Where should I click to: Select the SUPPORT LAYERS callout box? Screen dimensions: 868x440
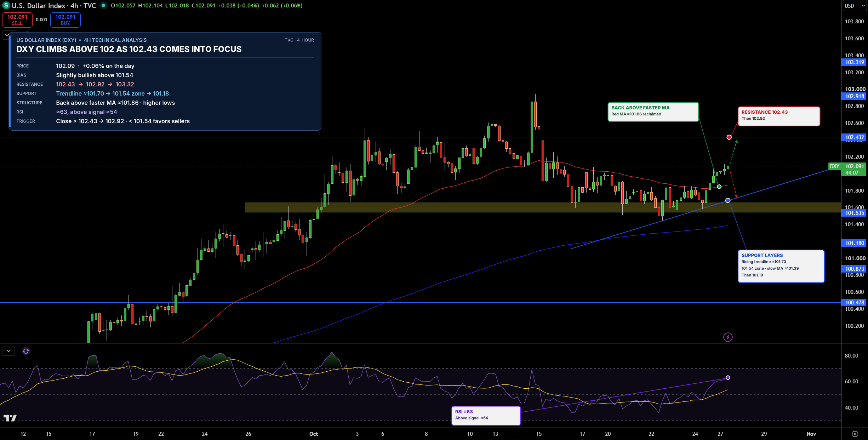[x=781, y=266]
